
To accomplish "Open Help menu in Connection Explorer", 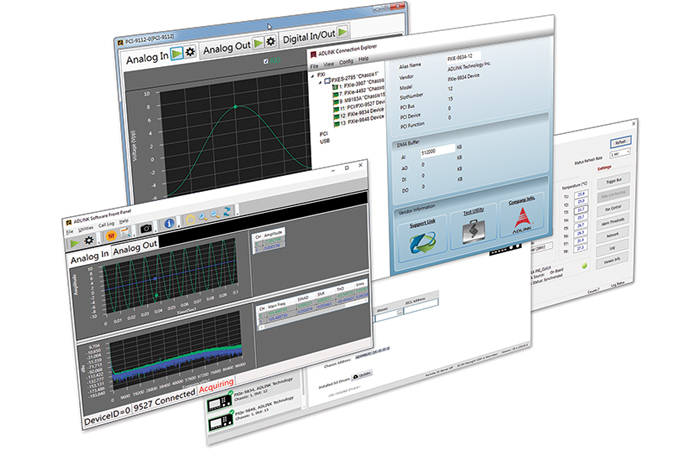I will coord(364,58).
